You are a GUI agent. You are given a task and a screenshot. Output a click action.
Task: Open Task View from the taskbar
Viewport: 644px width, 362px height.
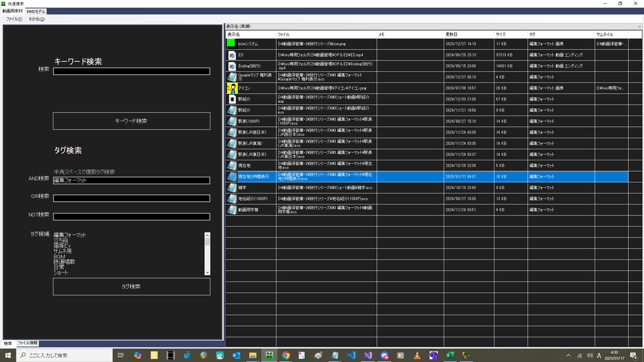(120, 356)
